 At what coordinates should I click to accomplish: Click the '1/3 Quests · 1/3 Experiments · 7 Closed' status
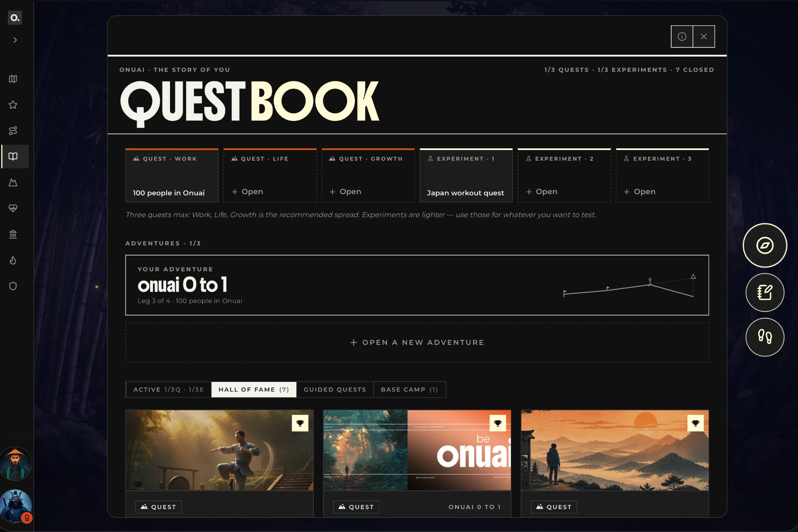pos(629,70)
